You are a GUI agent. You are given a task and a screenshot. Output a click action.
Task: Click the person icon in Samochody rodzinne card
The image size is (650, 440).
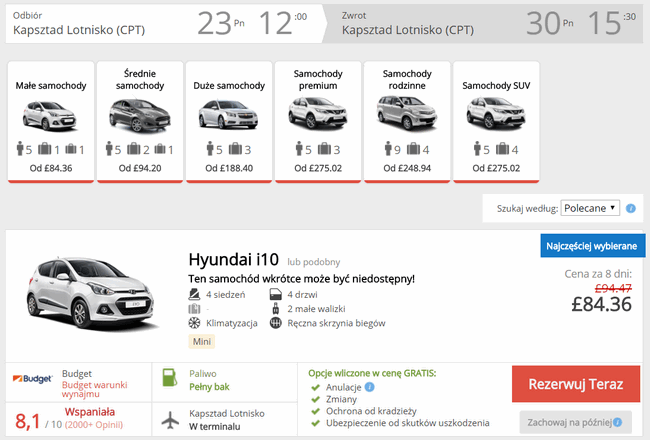[388, 148]
